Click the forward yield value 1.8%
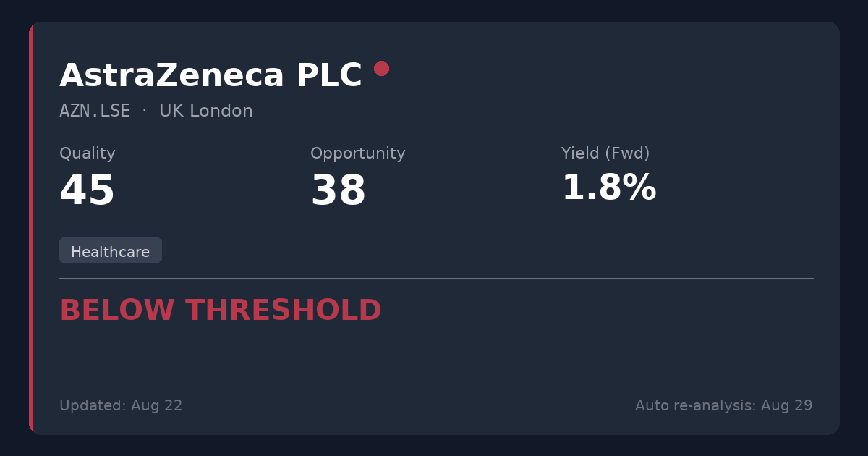This screenshot has height=456, width=868. point(609,188)
